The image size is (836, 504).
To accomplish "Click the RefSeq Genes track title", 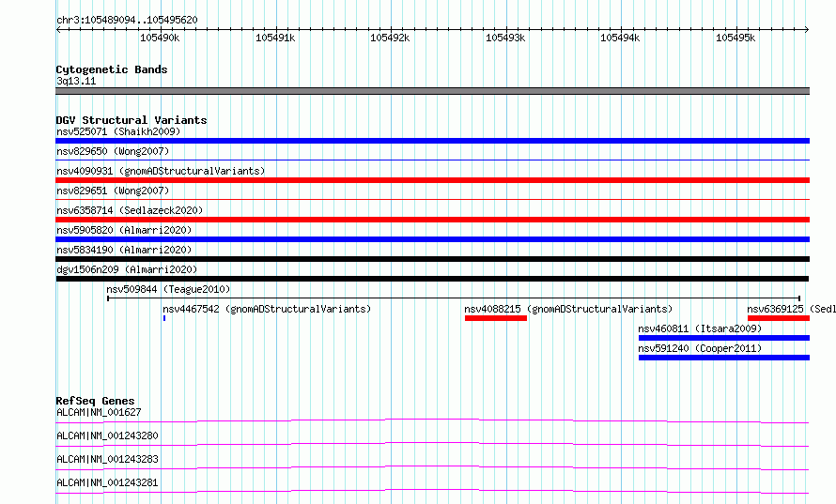I will 96,401.
